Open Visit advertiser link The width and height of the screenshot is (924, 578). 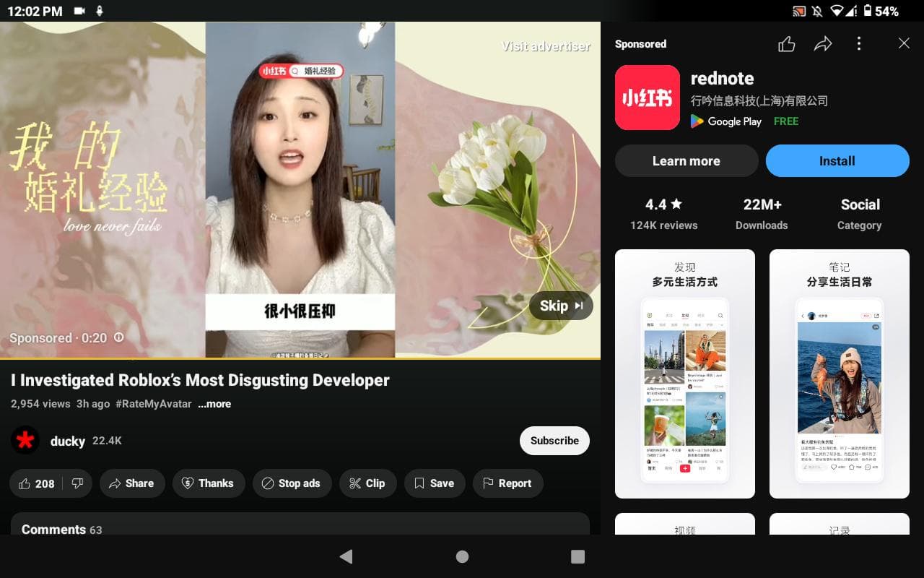pyautogui.click(x=546, y=46)
